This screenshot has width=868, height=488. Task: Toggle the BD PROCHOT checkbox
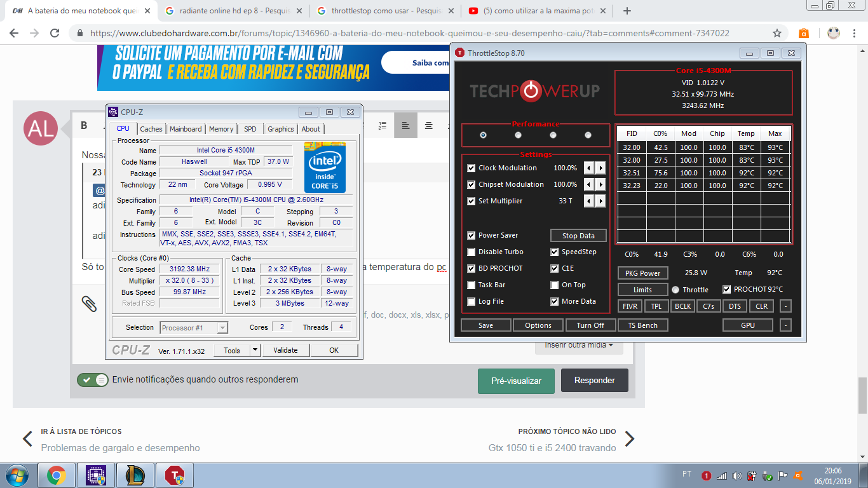(471, 268)
